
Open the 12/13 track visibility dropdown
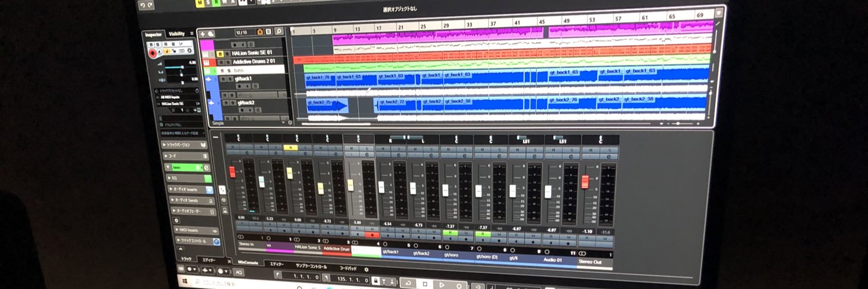click(x=245, y=32)
